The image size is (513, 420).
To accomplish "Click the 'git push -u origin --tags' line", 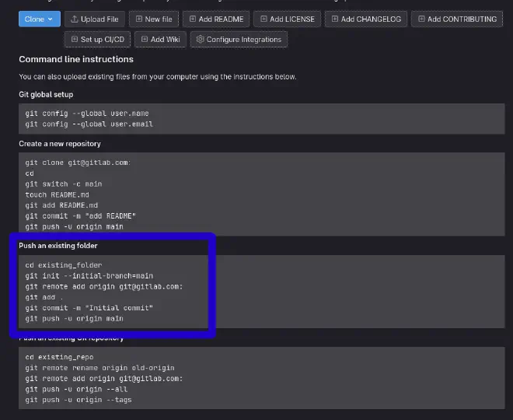I will pyautogui.click(x=79, y=400).
